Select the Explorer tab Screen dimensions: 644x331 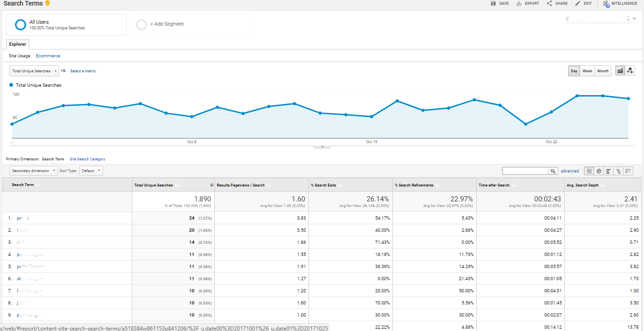click(17, 44)
